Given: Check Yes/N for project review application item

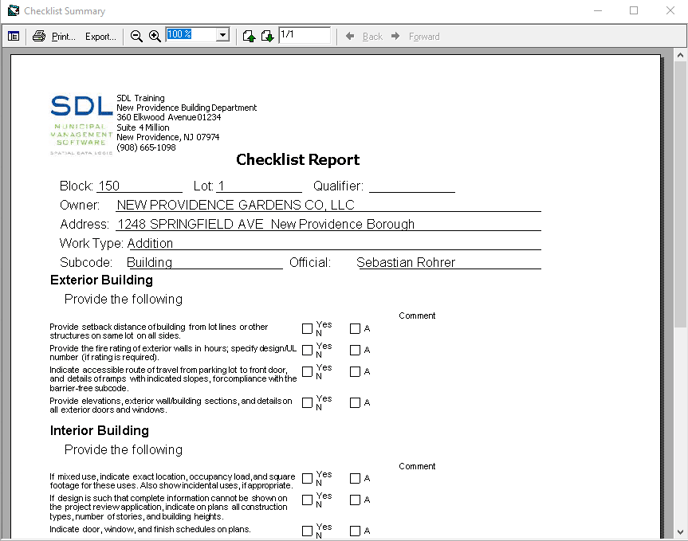Looking at the screenshot, I should tap(307, 500).
